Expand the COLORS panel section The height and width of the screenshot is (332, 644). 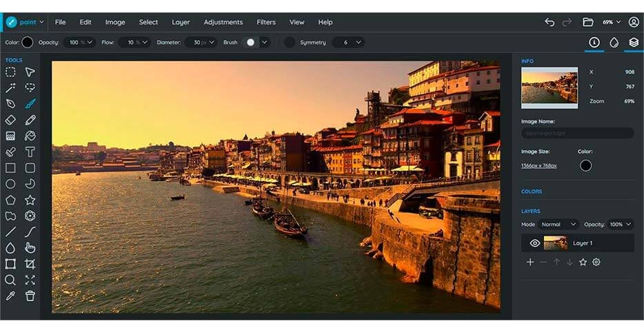click(x=532, y=191)
